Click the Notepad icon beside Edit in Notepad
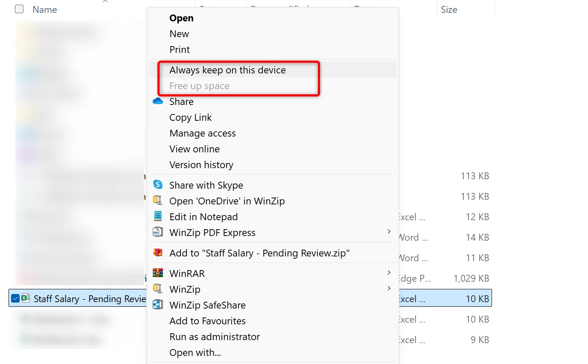This screenshot has height=364, width=588. [x=158, y=216]
